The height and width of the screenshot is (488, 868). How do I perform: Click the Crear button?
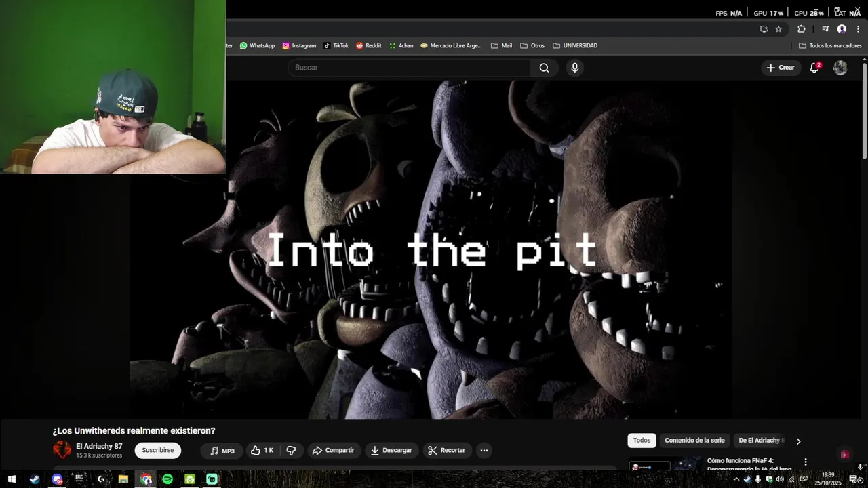click(781, 68)
